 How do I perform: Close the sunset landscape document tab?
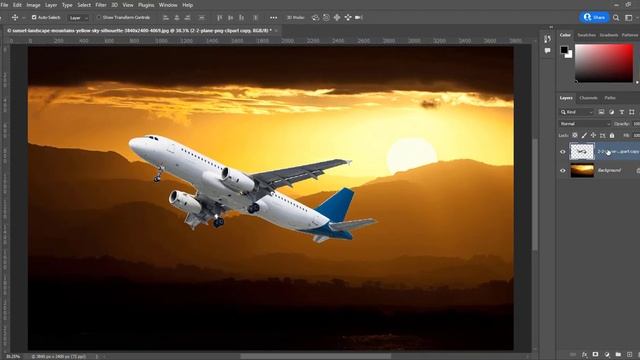[276, 31]
